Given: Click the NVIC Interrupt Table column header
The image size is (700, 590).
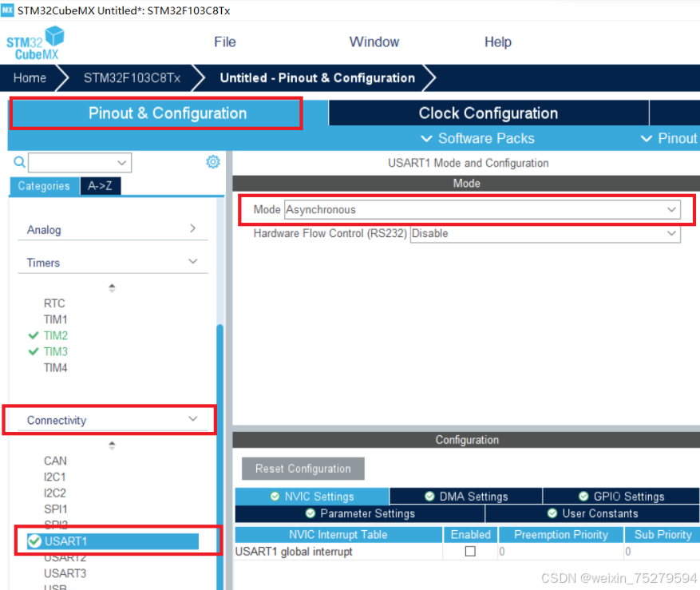Looking at the screenshot, I should pos(338,535).
